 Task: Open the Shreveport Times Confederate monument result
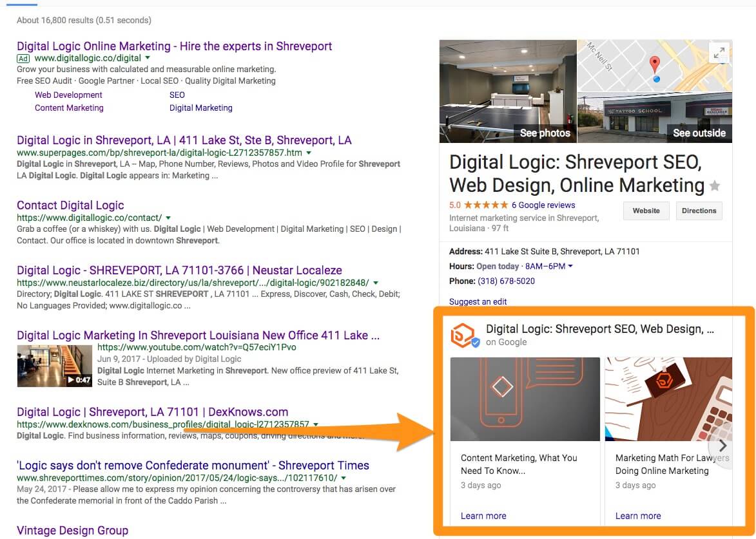click(193, 466)
